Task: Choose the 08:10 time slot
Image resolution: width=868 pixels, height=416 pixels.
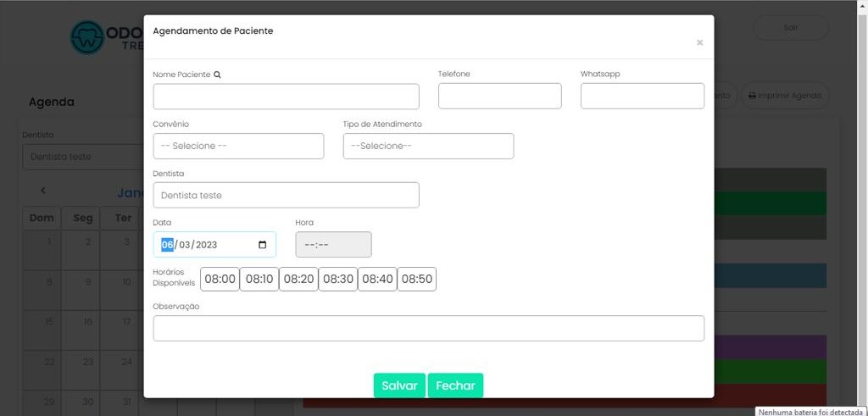Action: coord(259,279)
